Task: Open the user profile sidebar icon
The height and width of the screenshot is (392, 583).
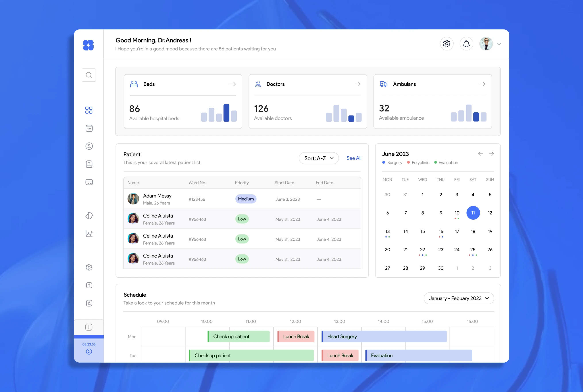Action: [89, 146]
